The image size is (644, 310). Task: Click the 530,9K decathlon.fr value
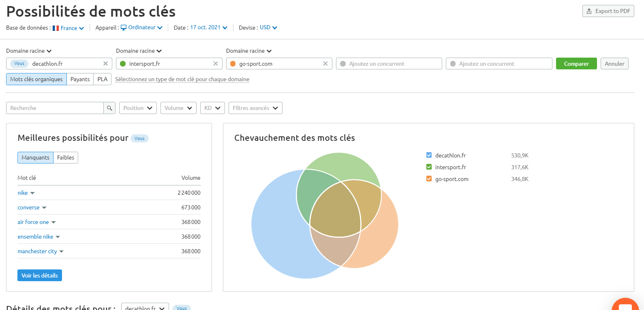[x=520, y=155]
